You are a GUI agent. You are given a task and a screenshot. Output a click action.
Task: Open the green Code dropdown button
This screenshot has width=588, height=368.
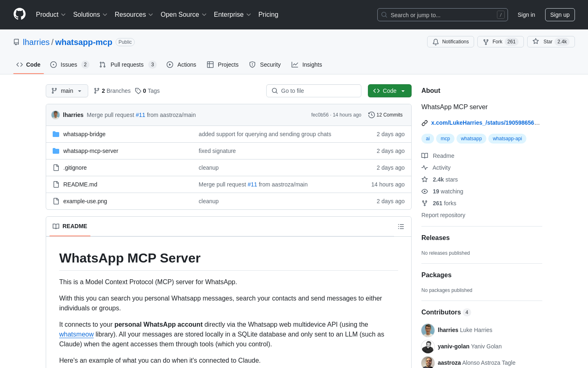(390, 91)
